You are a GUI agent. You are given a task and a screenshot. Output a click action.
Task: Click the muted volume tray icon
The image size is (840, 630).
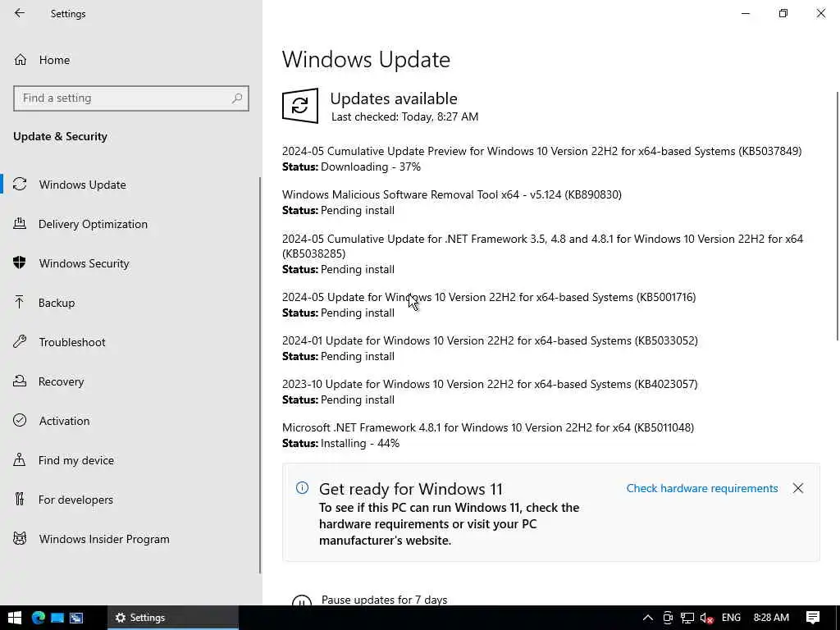(706, 618)
